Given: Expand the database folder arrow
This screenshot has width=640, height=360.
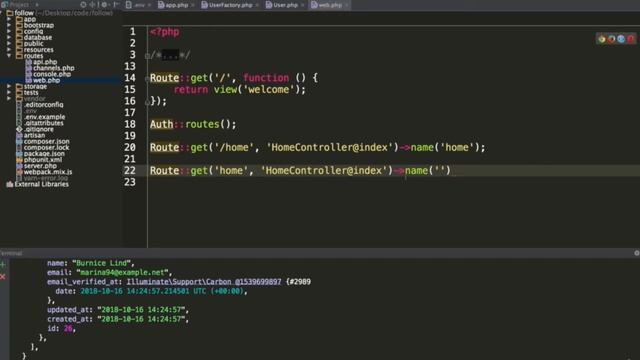Looking at the screenshot, I should [9, 38].
